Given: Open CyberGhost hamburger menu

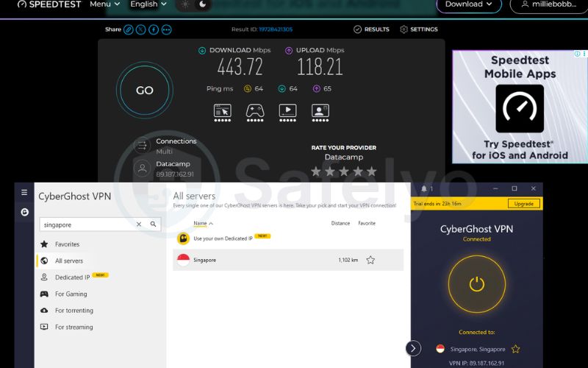Looking at the screenshot, I should pos(24,193).
